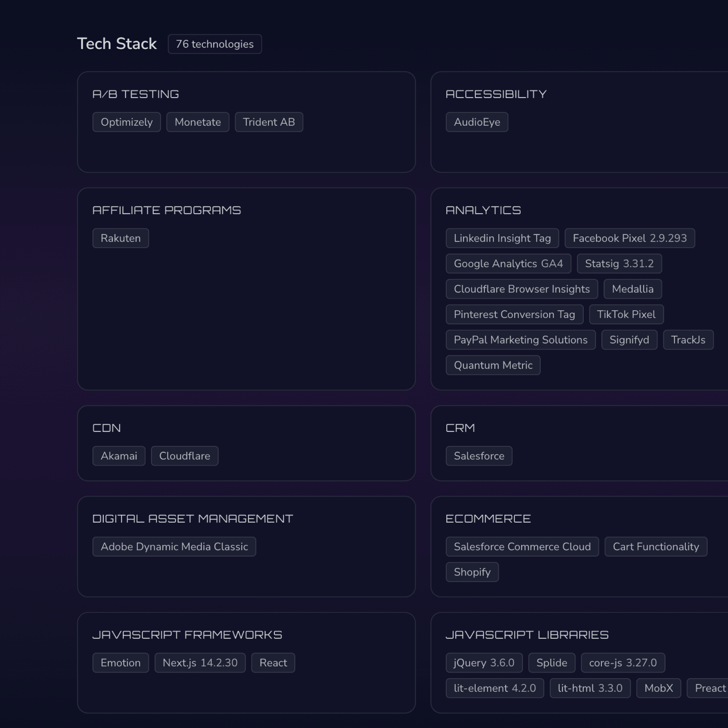Select the TikTok Pixel chip
The image size is (728, 728).
click(626, 315)
